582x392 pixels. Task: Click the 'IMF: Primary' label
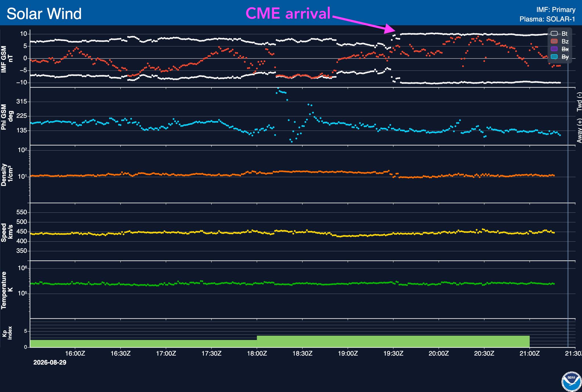pos(556,10)
